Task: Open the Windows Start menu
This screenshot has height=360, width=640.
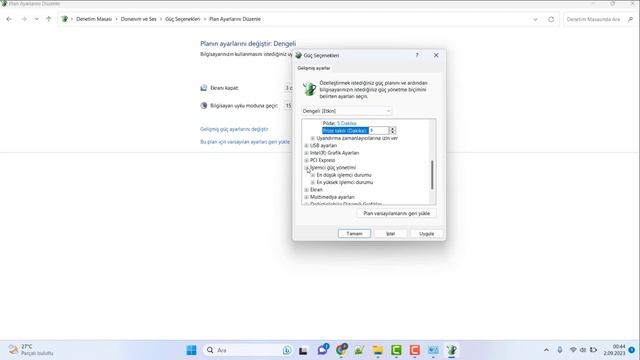Action: 191,350
